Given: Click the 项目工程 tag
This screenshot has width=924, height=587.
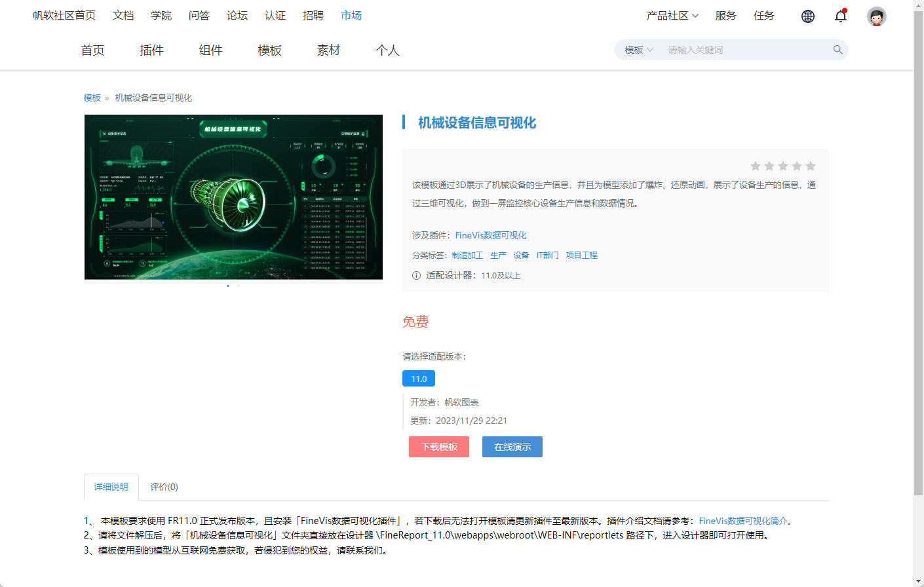Looking at the screenshot, I should click(582, 256).
